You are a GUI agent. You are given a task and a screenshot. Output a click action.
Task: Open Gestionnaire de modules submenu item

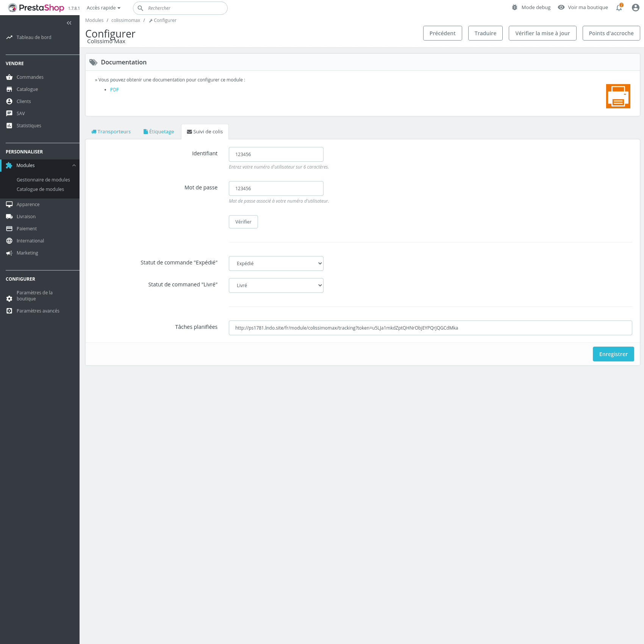pyautogui.click(x=43, y=180)
